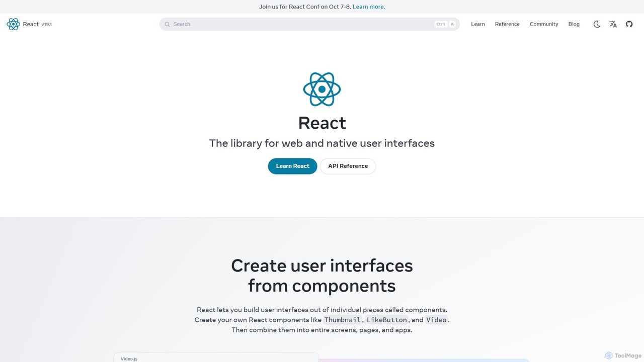Click the React text beside navbar logo
The width and height of the screenshot is (644, 362).
click(x=31, y=24)
